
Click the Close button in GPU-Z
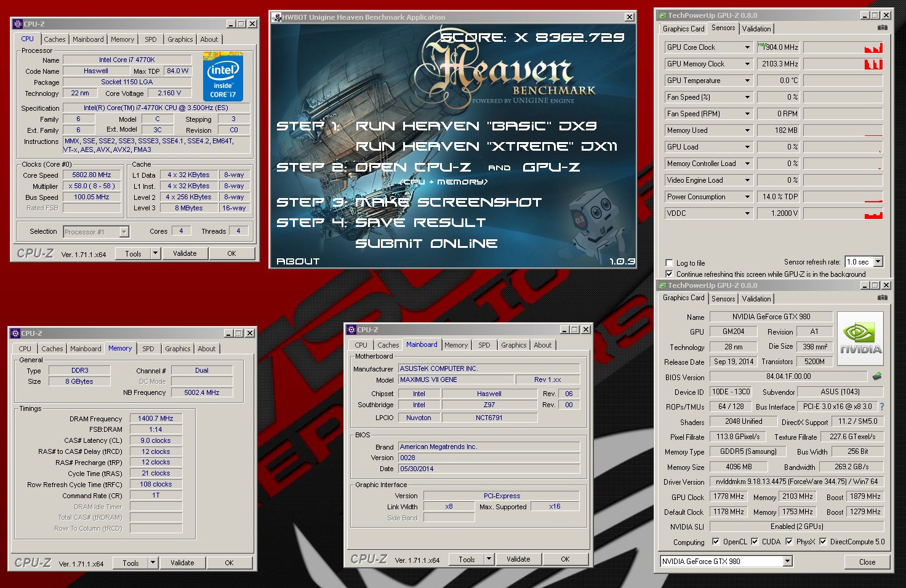coord(867,562)
